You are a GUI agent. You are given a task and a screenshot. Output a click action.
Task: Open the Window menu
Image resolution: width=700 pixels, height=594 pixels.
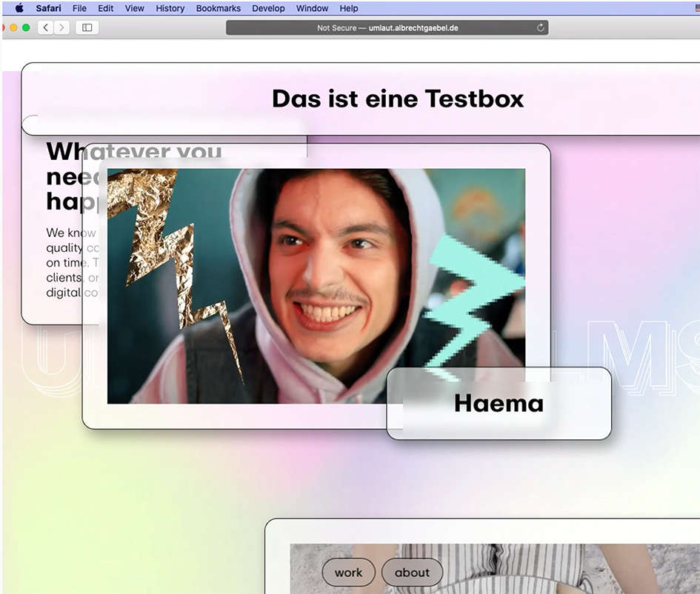click(312, 8)
